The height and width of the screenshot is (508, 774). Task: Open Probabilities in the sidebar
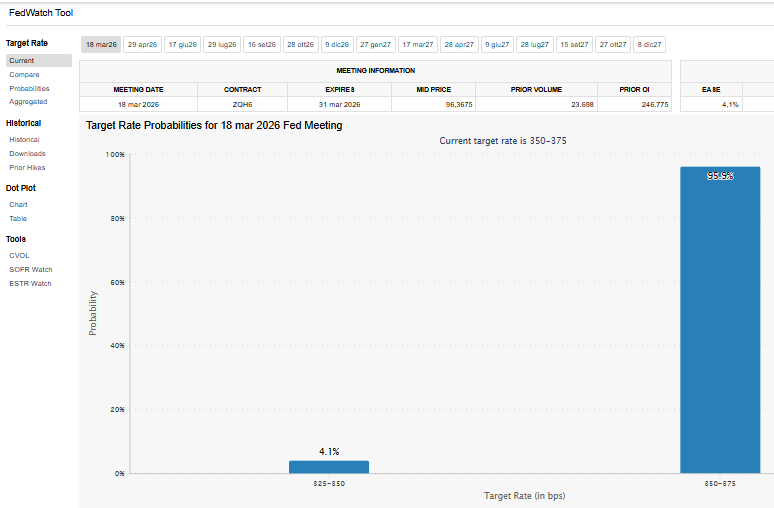[29, 88]
